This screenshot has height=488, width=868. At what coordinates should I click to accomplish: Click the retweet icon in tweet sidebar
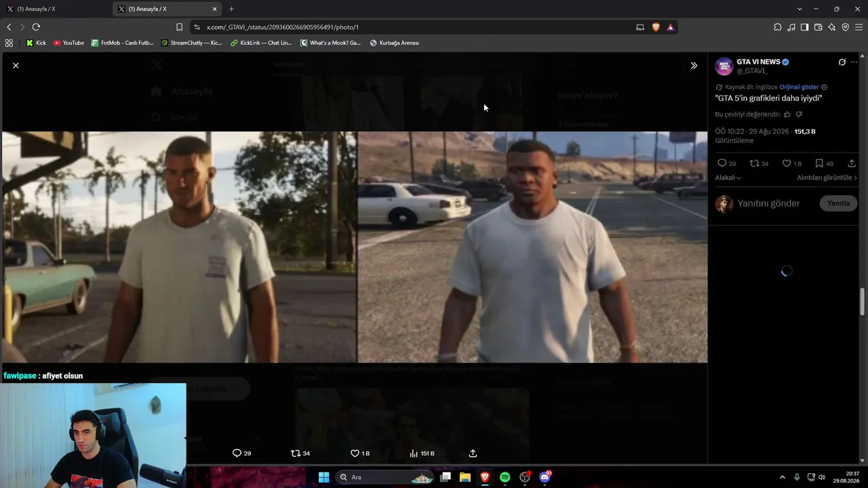tap(754, 163)
